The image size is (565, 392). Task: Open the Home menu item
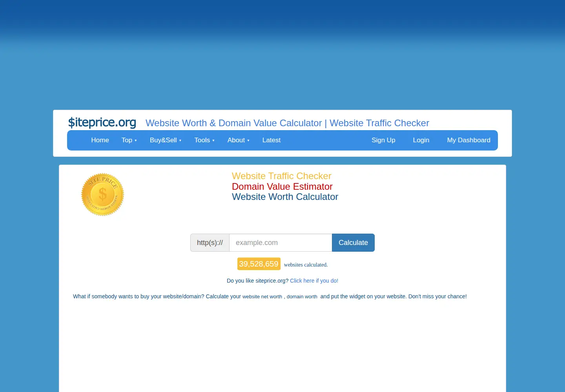point(100,140)
